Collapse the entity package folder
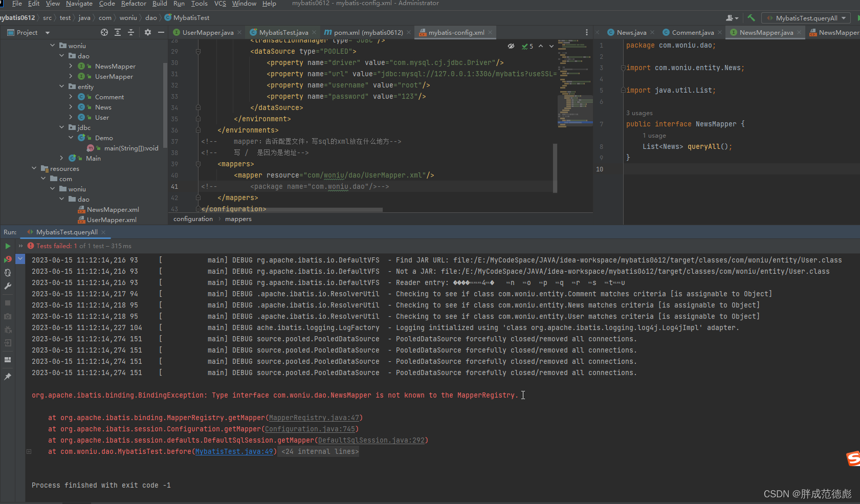The image size is (860, 504). coord(61,86)
